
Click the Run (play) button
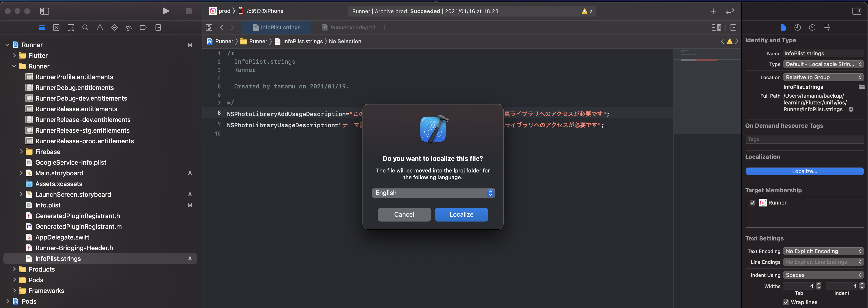click(165, 11)
